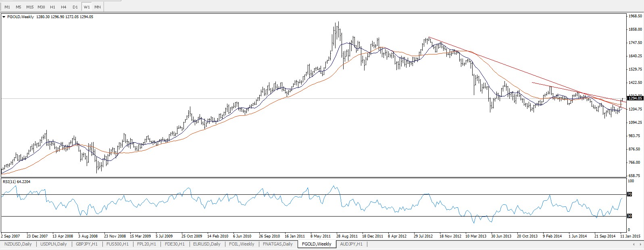Choose the M30 timeframe
The width and height of the screenshot is (644, 250).
pyautogui.click(x=41, y=7)
